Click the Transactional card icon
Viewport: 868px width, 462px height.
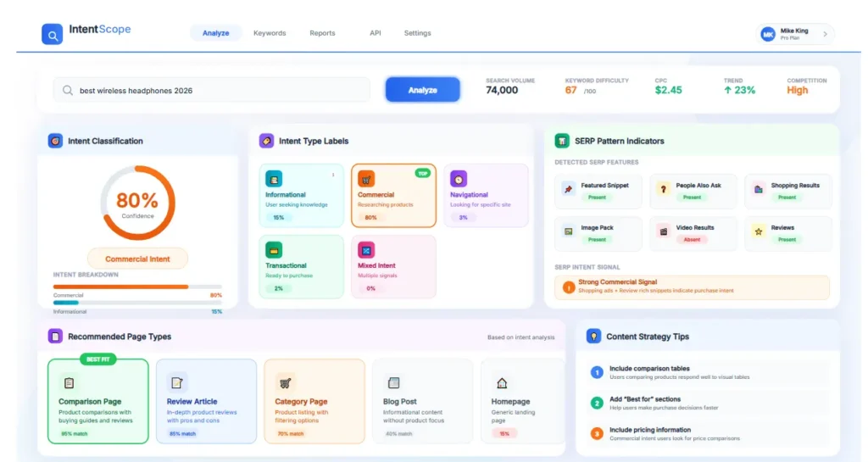click(x=274, y=250)
